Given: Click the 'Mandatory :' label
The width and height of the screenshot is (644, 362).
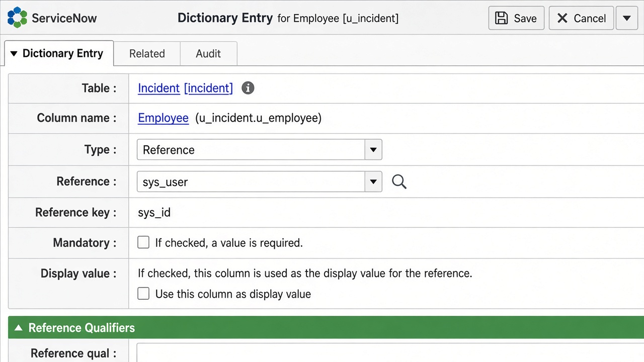Looking at the screenshot, I should (85, 242).
